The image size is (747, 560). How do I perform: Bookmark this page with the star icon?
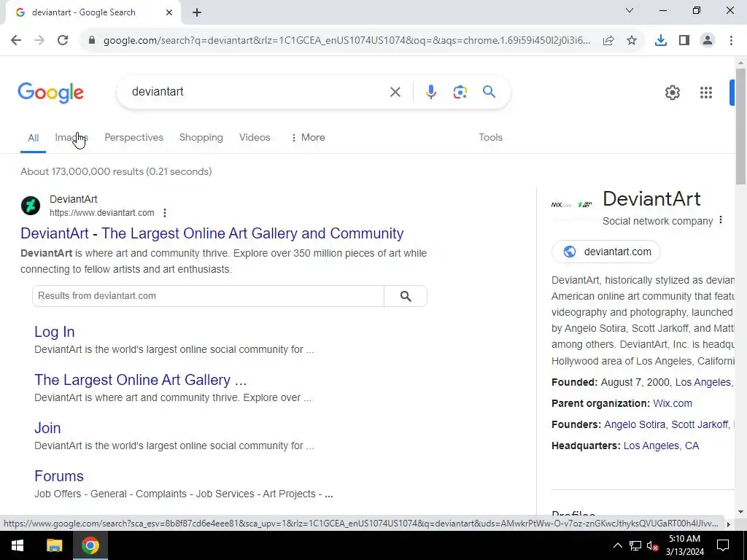(632, 41)
